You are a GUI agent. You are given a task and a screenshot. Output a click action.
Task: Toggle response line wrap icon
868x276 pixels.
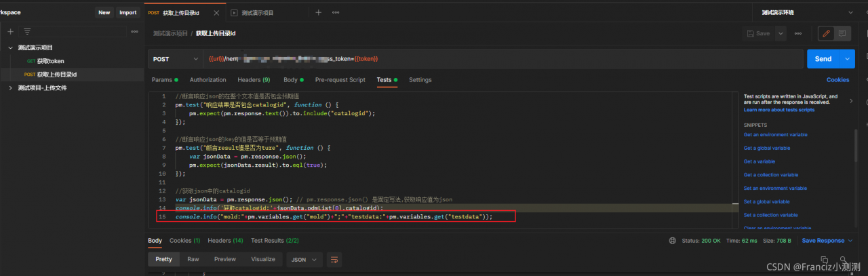click(x=334, y=259)
